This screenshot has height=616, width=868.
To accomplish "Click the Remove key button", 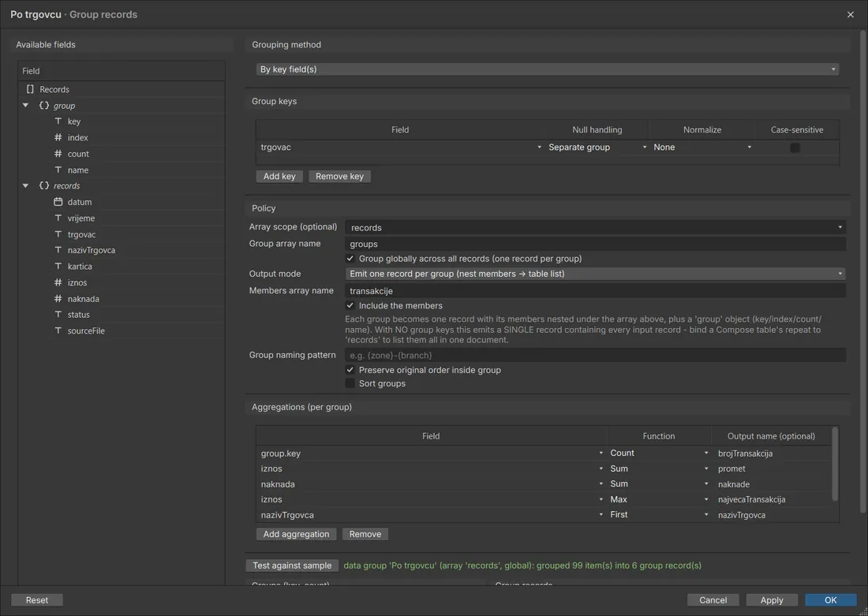I will [340, 177].
